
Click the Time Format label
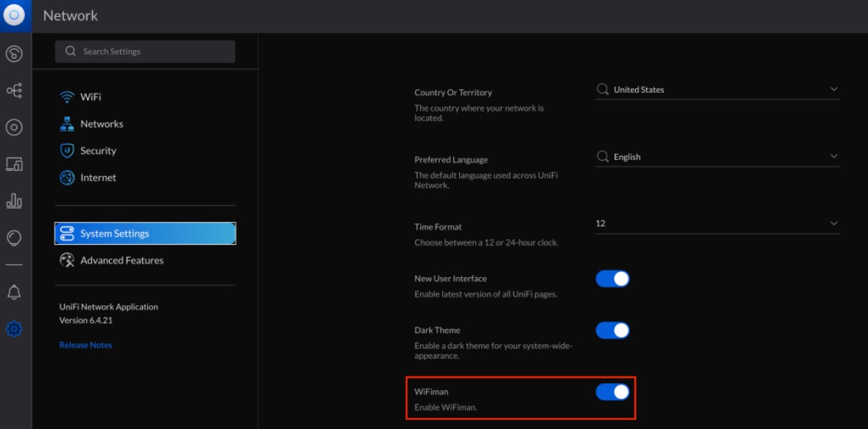coord(438,227)
